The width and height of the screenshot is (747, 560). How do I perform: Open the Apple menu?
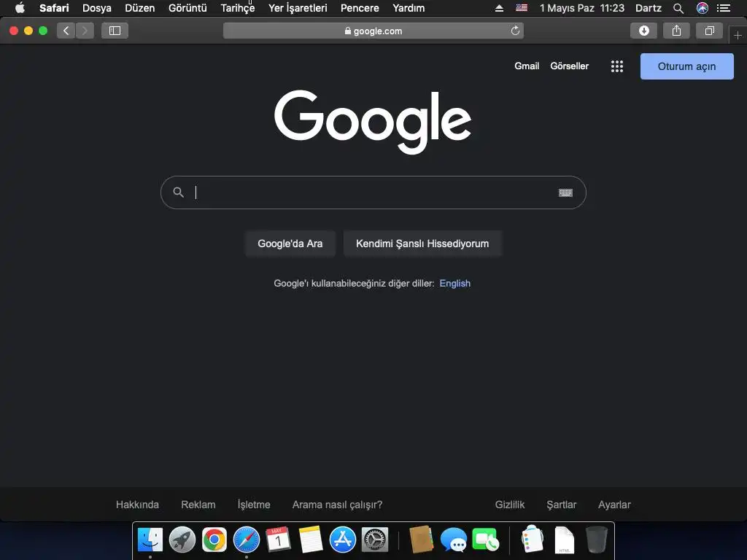click(20, 7)
